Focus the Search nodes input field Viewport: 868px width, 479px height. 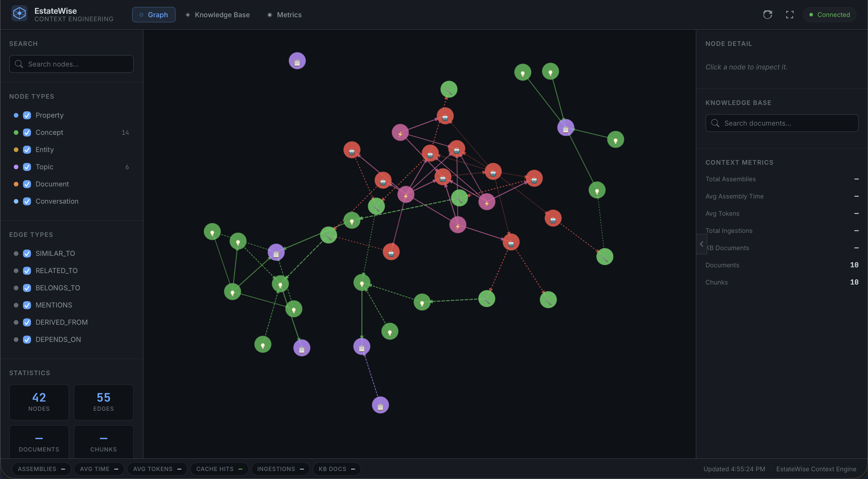(x=71, y=64)
